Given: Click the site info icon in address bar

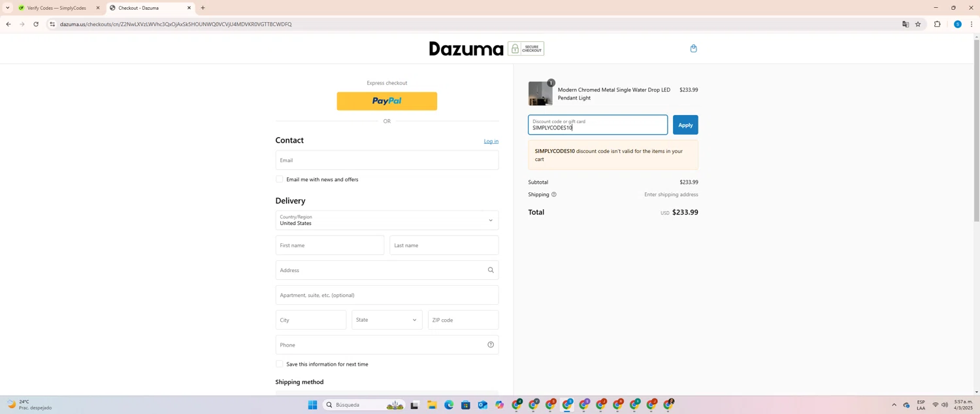Looking at the screenshot, I should tap(52, 24).
